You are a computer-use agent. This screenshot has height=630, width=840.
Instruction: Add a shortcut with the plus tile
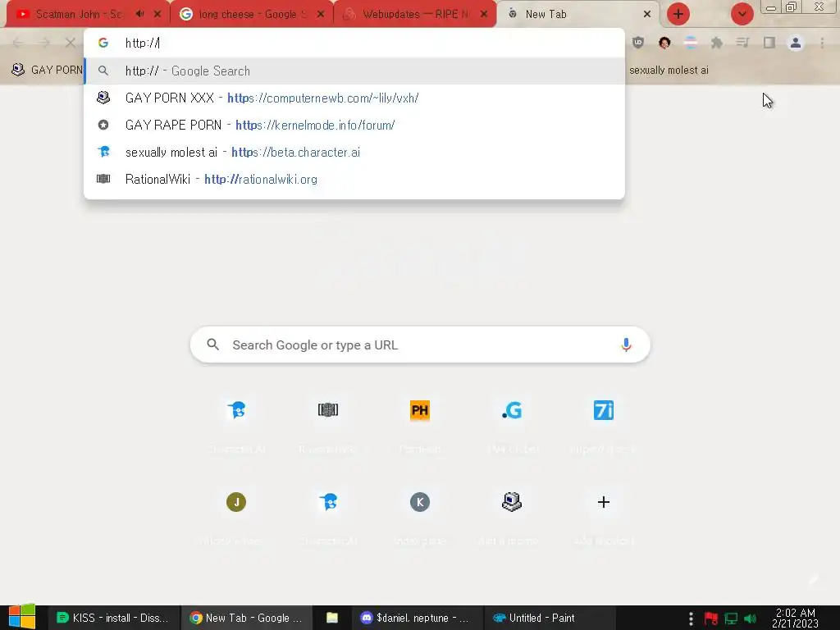click(x=603, y=502)
